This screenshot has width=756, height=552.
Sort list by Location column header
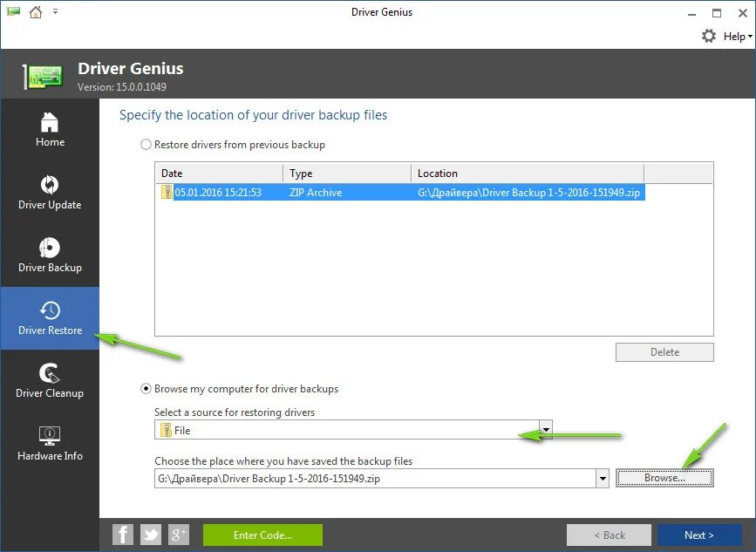[528, 173]
